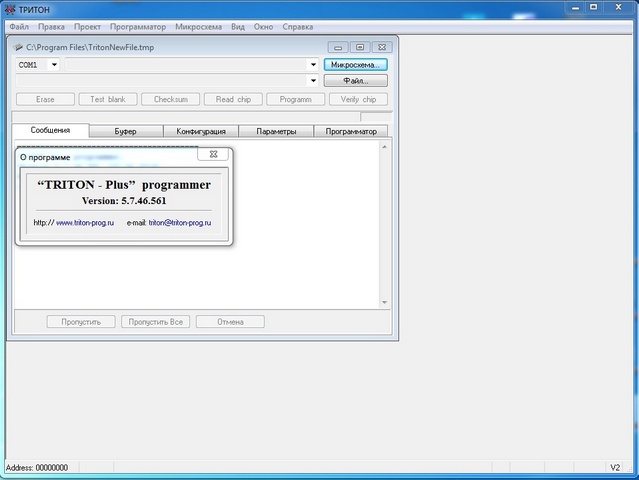Click the Отмена button
The image size is (639, 480).
coord(230,322)
